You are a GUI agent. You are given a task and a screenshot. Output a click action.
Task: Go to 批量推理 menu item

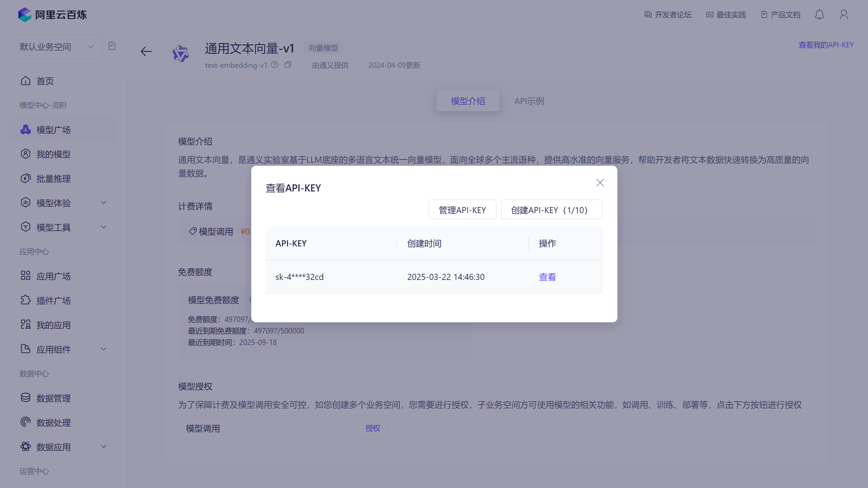point(64,179)
